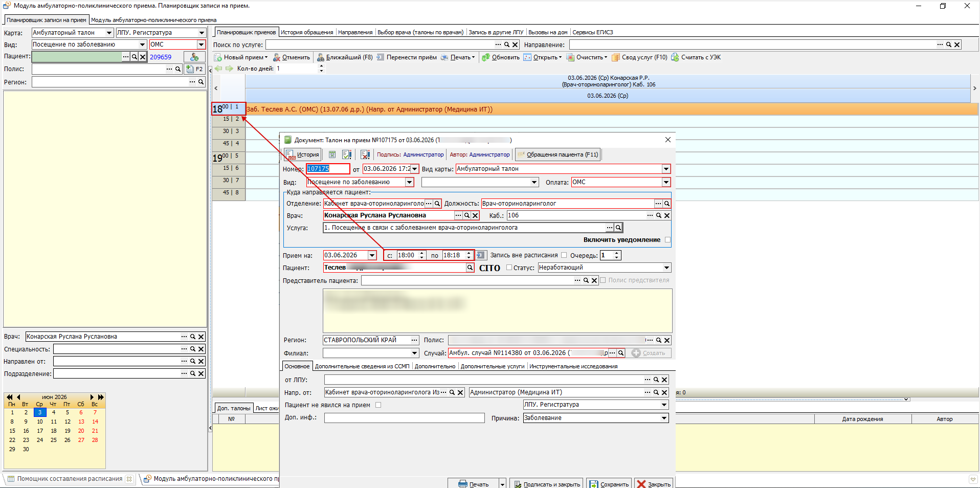The height and width of the screenshot is (488, 980).
Task: Open the Статус Неработающий dropdown
Action: click(x=666, y=268)
